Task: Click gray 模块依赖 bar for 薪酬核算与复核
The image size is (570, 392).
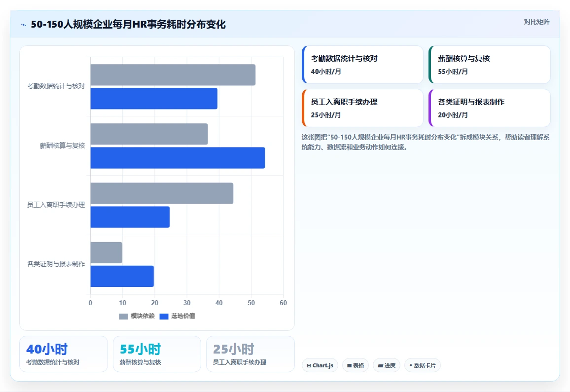Action: point(149,134)
